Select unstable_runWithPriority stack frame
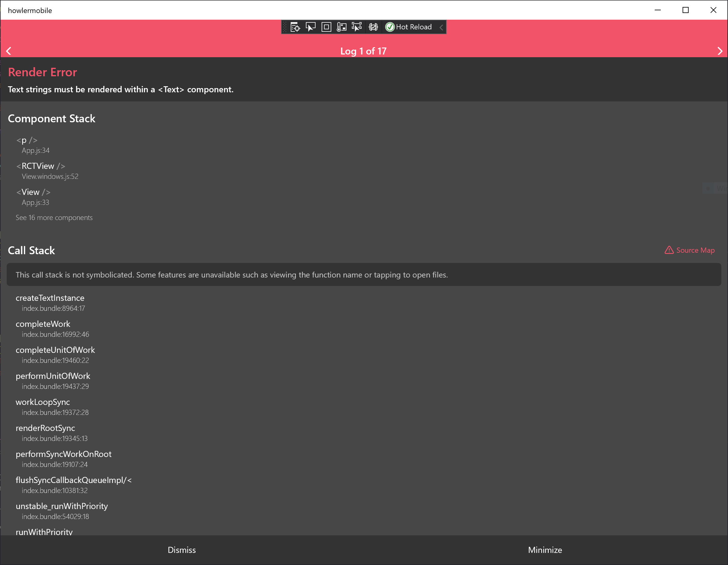728x565 pixels. coord(62,506)
